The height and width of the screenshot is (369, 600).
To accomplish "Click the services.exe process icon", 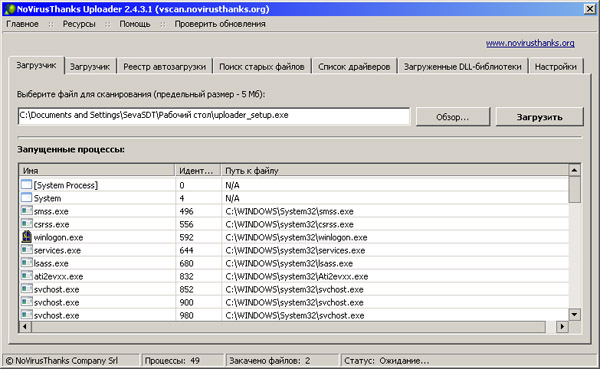I will 26,250.
